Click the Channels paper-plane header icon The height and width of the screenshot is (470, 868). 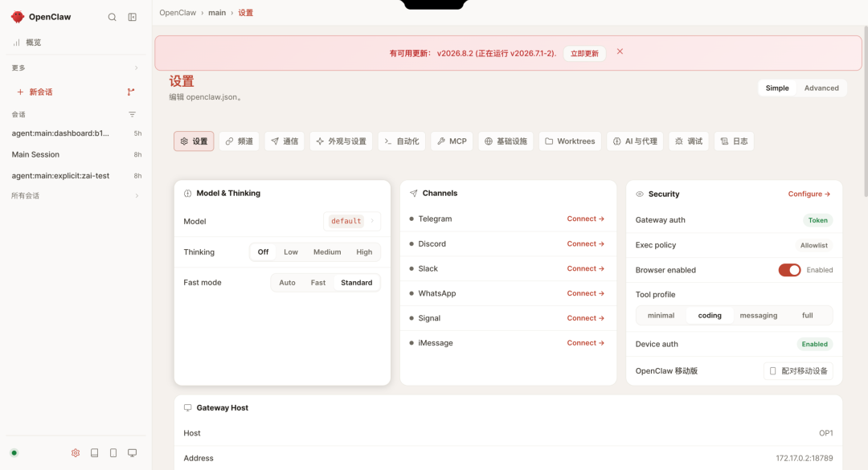414,193
